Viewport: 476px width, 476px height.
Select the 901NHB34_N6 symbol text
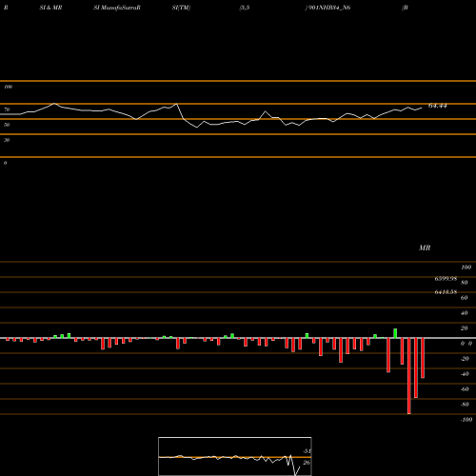tap(329, 8)
